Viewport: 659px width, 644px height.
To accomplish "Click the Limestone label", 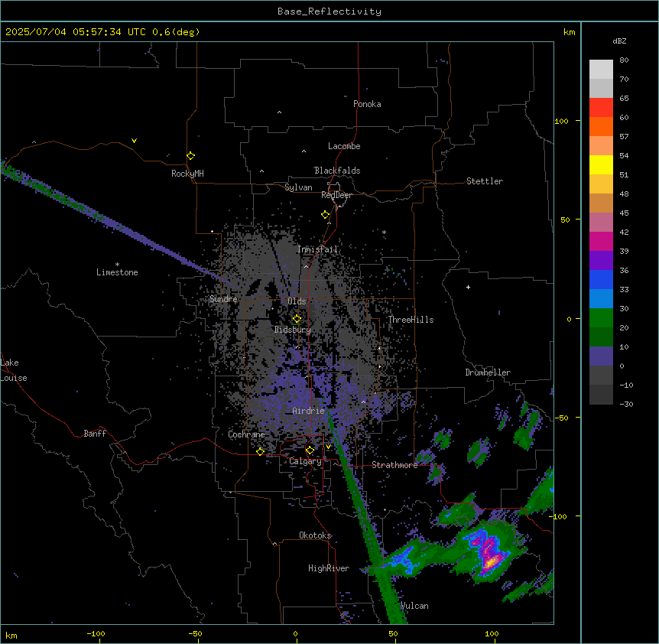I will (117, 272).
